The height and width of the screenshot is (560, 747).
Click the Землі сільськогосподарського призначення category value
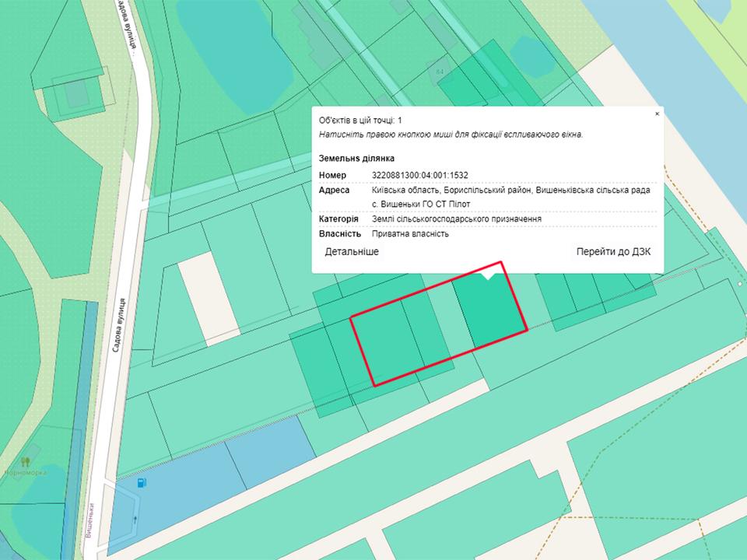click(456, 219)
